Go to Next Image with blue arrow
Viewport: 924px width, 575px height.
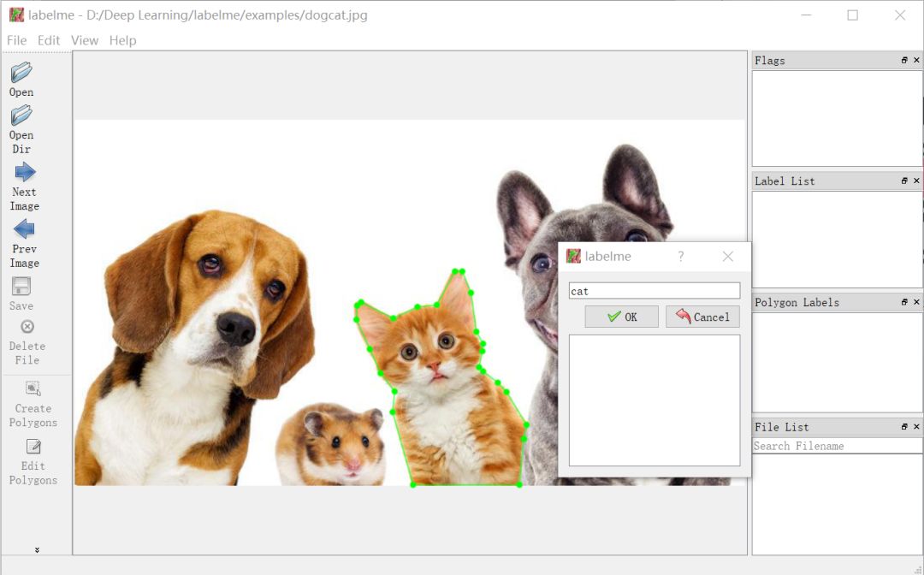click(25, 172)
